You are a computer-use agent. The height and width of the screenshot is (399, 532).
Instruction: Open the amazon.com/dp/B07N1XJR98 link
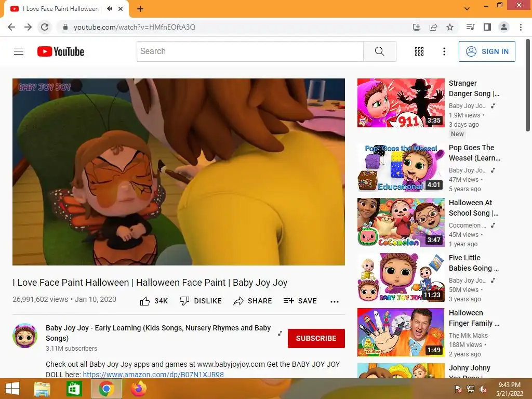[x=153, y=375]
